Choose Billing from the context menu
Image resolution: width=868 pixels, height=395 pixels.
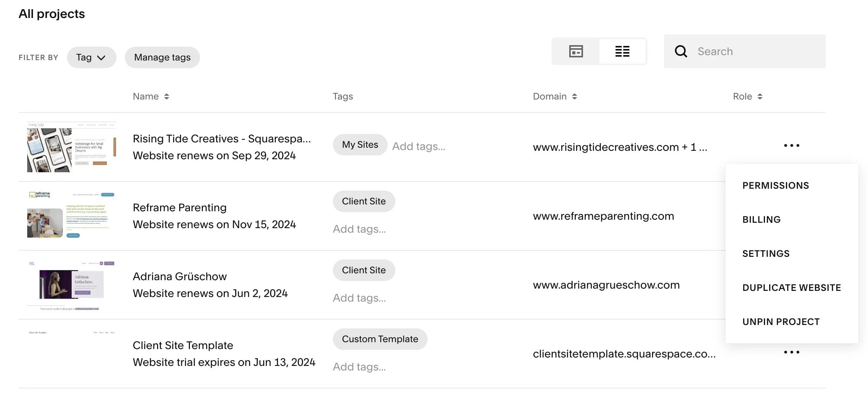click(762, 220)
